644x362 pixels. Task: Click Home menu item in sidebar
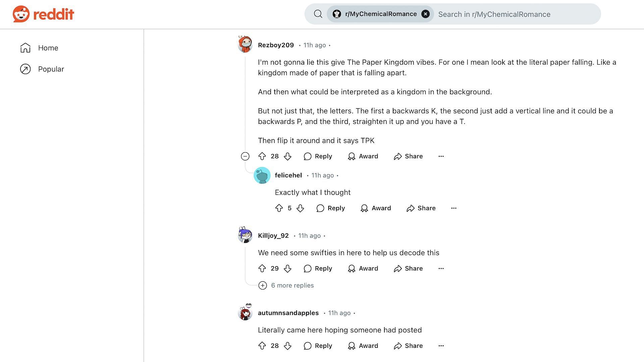(x=48, y=48)
